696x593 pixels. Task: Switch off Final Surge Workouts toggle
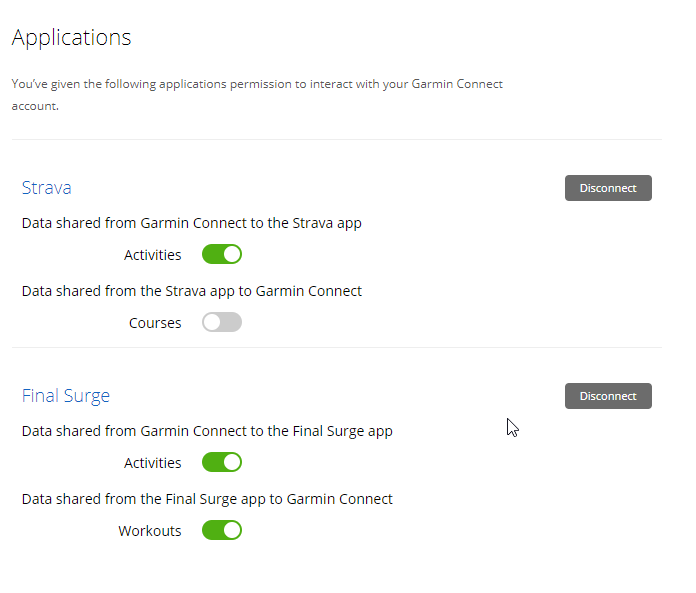click(x=221, y=530)
